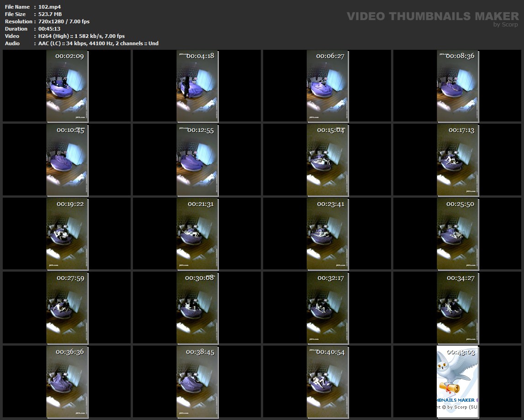Select the thumbnail stamped 00:04:18
This screenshot has width=524, height=420.
click(197, 86)
